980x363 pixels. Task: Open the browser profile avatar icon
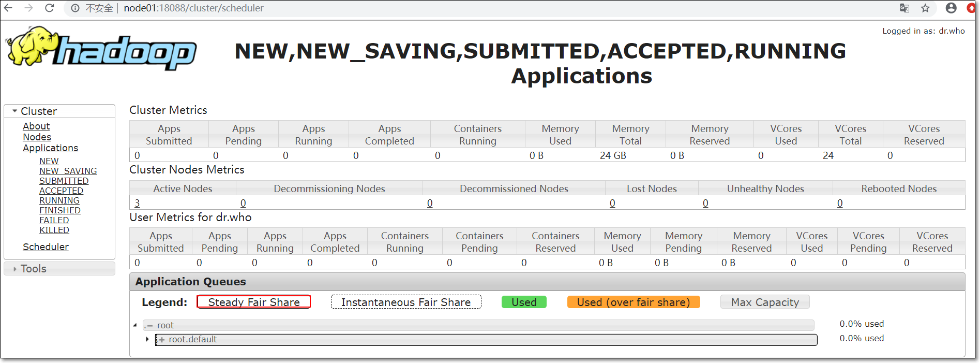coord(951,8)
